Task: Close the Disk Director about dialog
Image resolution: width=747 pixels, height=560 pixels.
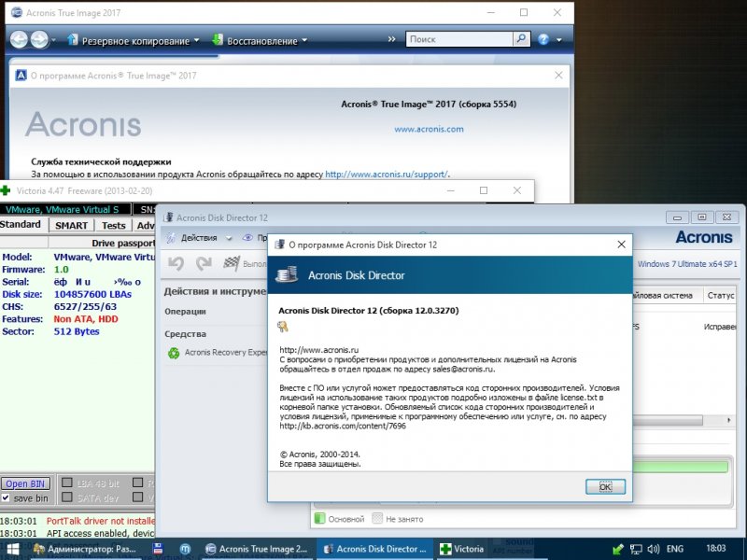Action: (x=621, y=245)
